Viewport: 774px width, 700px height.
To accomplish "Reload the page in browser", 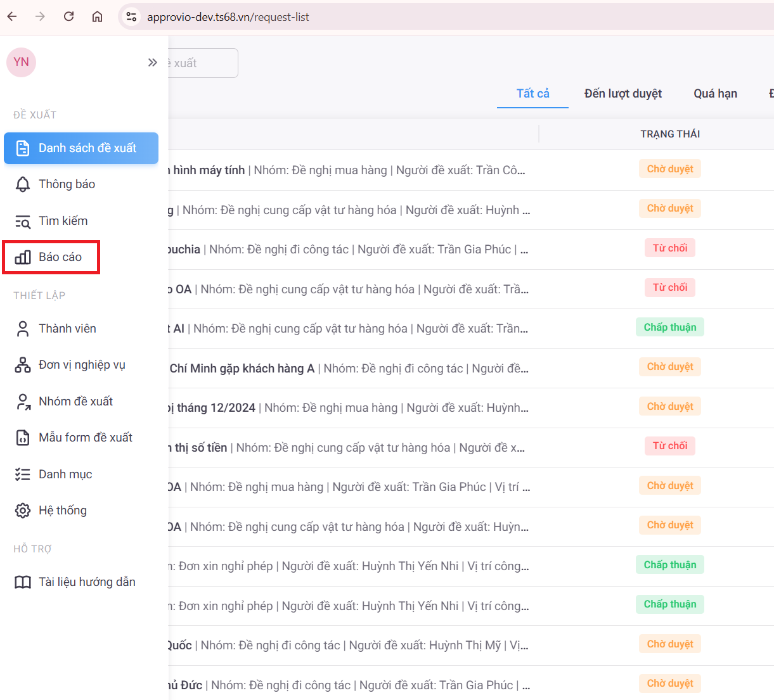I will [x=69, y=17].
